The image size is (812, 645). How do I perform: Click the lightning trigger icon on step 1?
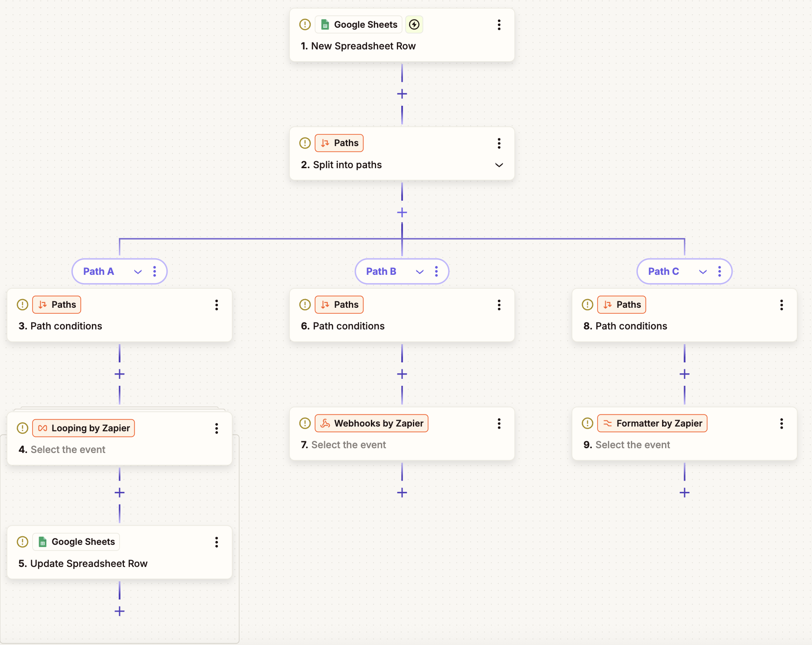tap(414, 25)
